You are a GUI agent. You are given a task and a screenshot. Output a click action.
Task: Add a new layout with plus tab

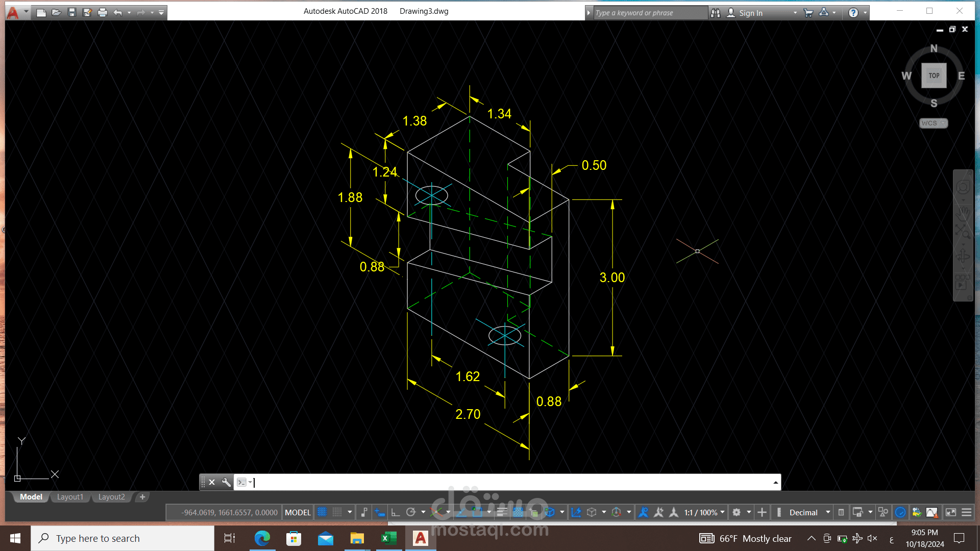pos(142,497)
